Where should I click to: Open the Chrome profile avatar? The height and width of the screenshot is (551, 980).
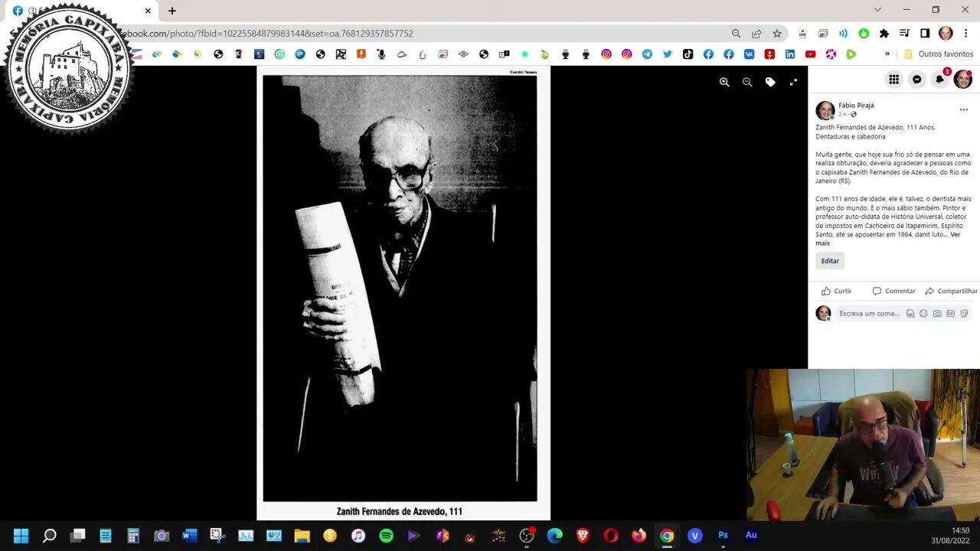click(946, 34)
